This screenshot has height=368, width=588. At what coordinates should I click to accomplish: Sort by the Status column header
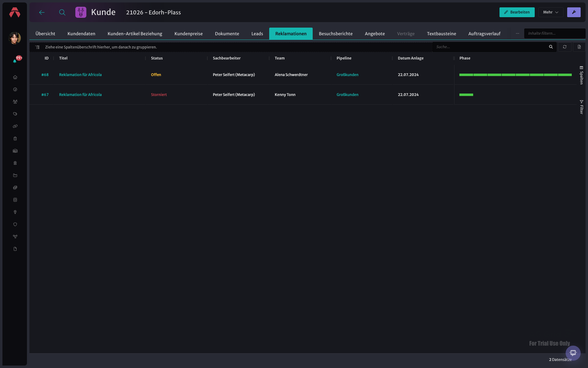coord(157,58)
